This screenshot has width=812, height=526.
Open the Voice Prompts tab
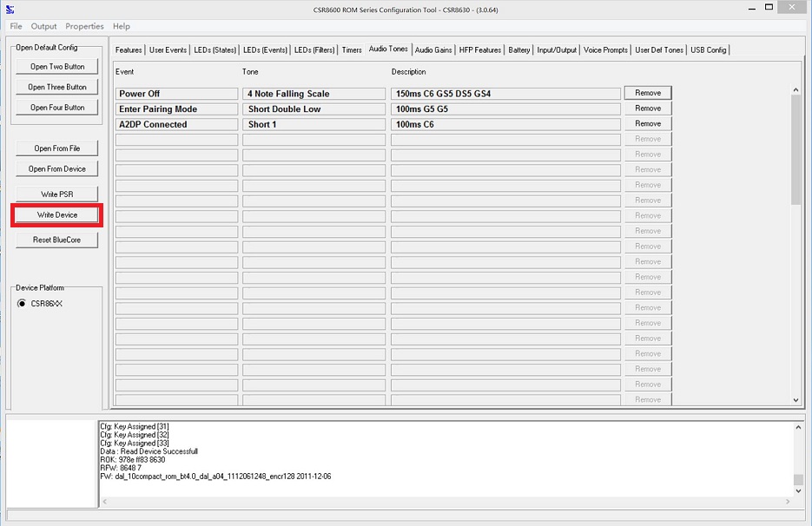tap(605, 49)
